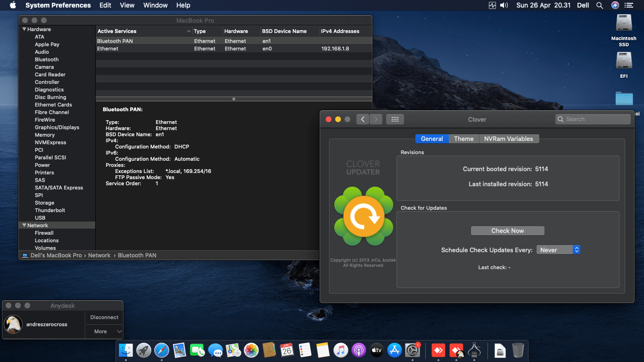The height and width of the screenshot is (362, 644).
Task: Start FaceTime from the Dock
Action: pos(198,350)
